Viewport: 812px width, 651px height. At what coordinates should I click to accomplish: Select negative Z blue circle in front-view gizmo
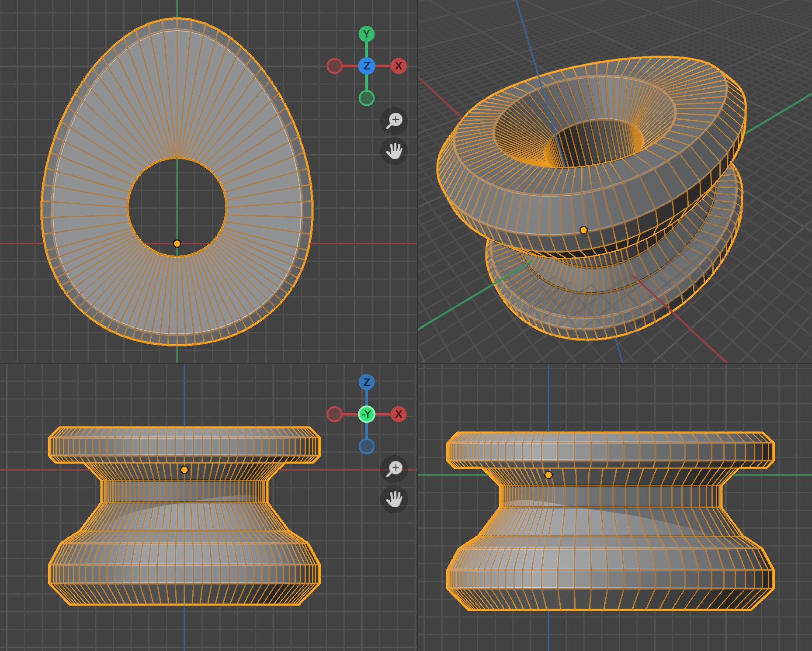pyautogui.click(x=366, y=447)
